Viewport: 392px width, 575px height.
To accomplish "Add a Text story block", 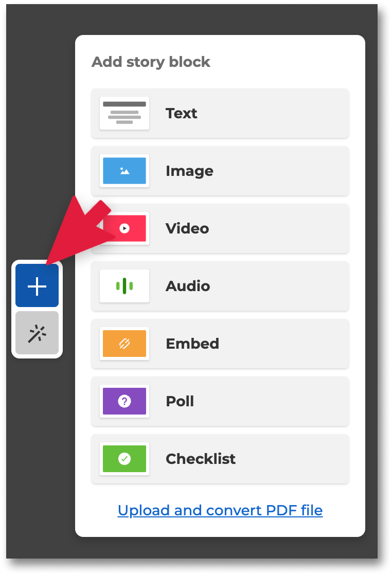I will [220, 113].
